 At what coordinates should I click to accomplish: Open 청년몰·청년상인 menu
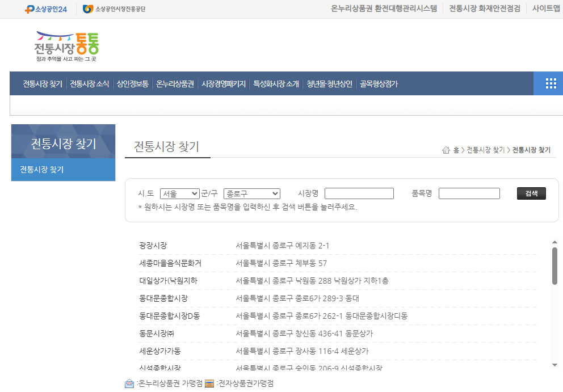[329, 83]
